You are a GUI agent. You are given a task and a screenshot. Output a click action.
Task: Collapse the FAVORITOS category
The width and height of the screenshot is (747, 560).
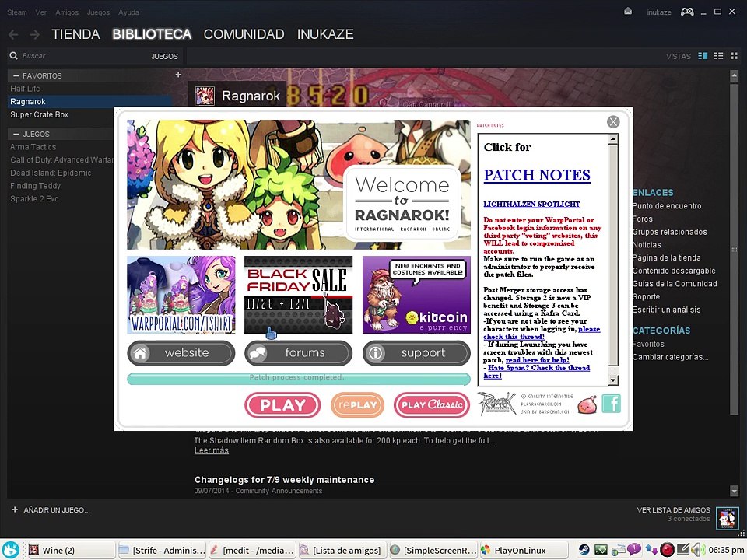(16, 75)
